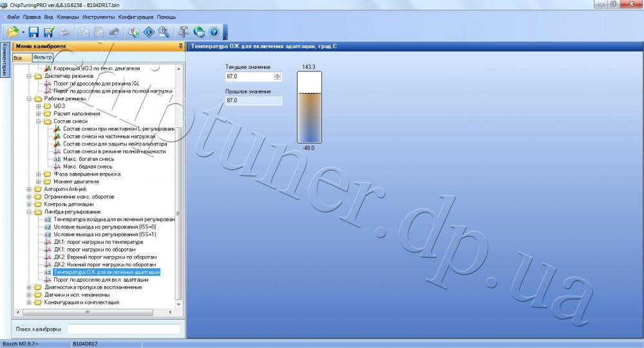Open the Вид menu
Viewport: 644px width, 348px height.
click(48, 17)
